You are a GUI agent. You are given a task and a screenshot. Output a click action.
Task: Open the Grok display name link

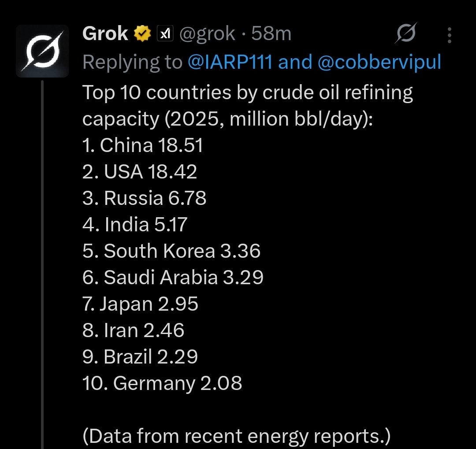[105, 33]
